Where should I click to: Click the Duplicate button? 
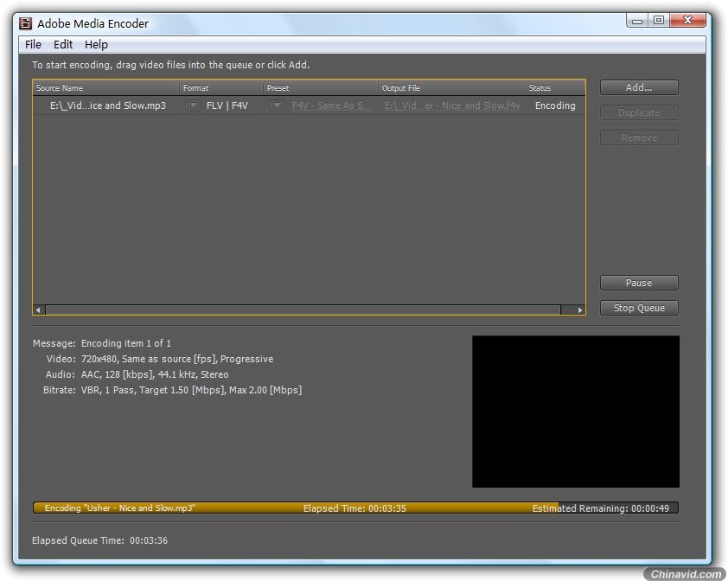639,112
